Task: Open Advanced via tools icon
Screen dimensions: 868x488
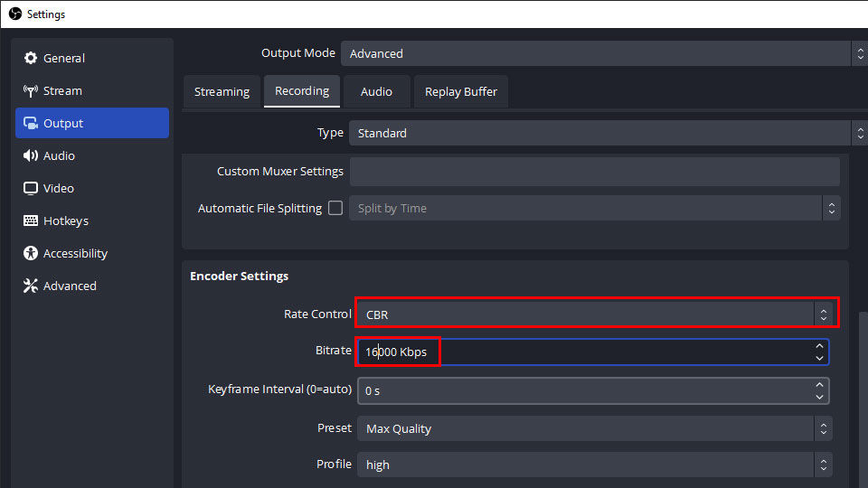Action: [31, 286]
